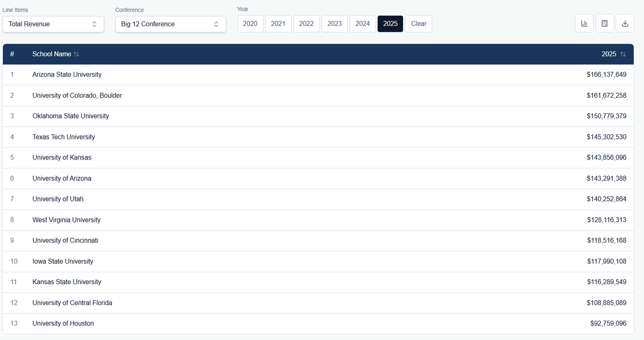The width and height of the screenshot is (644, 340).
Task: Click the $166,137,649 revenue value
Action: click(x=606, y=75)
